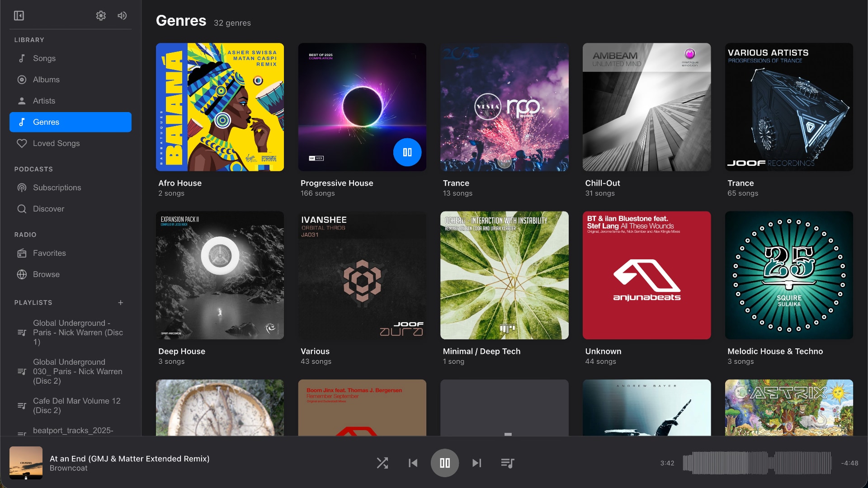Click the elapsed time 3:42 label
Viewport: 868px width, 488px height.
(667, 463)
